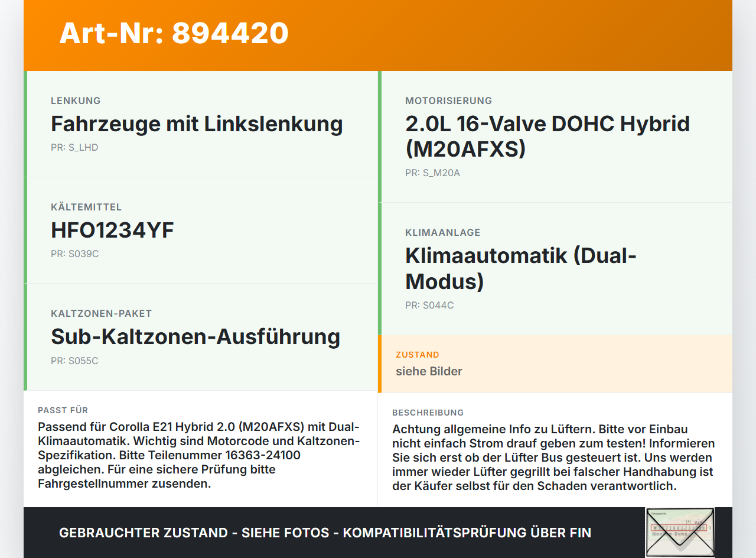Select '2.0L 16-Valve DOHC Hybrid (M20AFXS)' text

pyautogui.click(x=548, y=137)
